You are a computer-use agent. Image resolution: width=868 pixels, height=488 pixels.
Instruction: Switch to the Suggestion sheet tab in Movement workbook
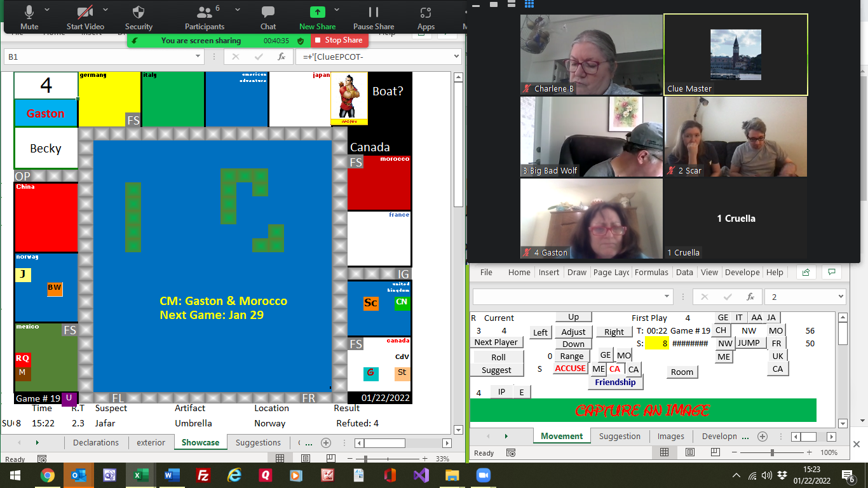[x=620, y=437]
